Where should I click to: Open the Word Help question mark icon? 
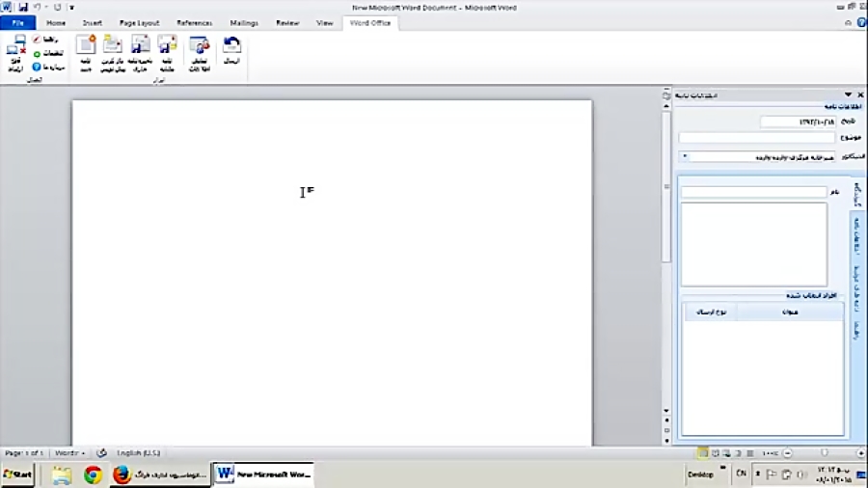[862, 23]
